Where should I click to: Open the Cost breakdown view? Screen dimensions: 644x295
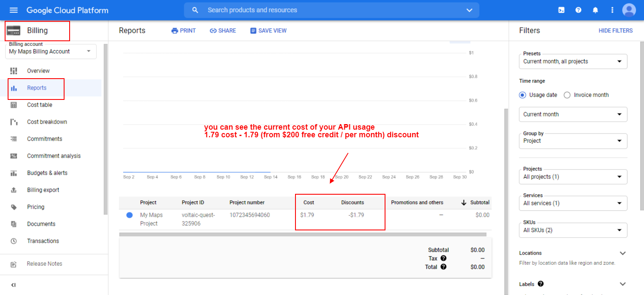[47, 122]
